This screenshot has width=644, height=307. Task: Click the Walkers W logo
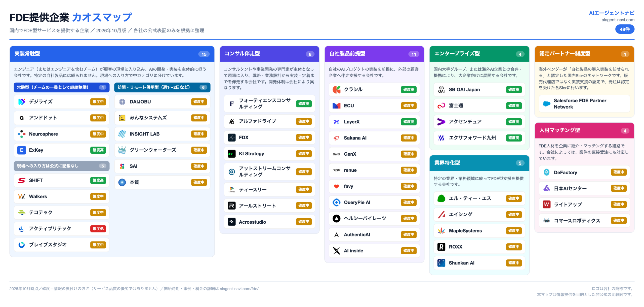point(22,196)
